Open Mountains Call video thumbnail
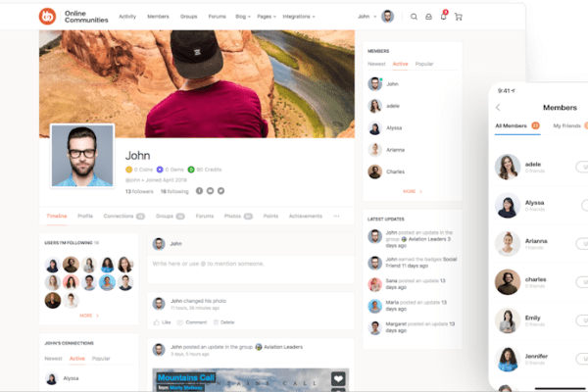The image size is (588, 392). (x=251, y=379)
